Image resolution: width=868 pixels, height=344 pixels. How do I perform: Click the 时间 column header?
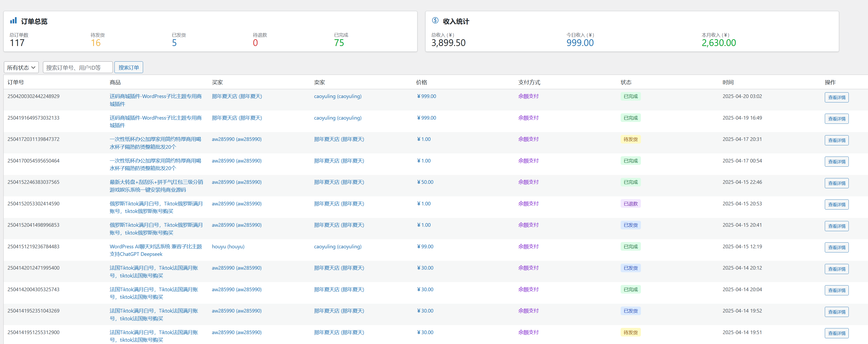pos(728,82)
